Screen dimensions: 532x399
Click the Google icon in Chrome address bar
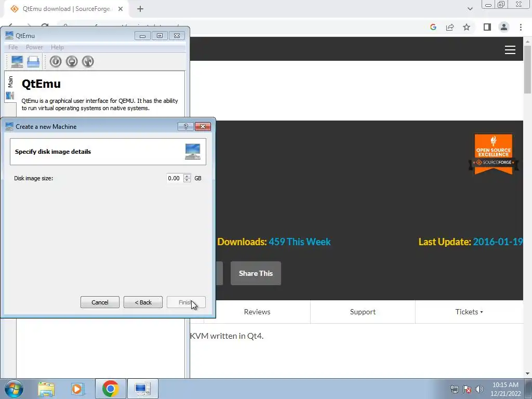pos(433,27)
